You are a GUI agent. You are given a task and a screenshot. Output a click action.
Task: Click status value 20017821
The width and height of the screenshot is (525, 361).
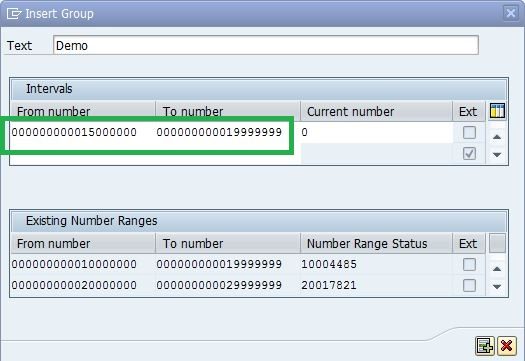[x=329, y=285]
